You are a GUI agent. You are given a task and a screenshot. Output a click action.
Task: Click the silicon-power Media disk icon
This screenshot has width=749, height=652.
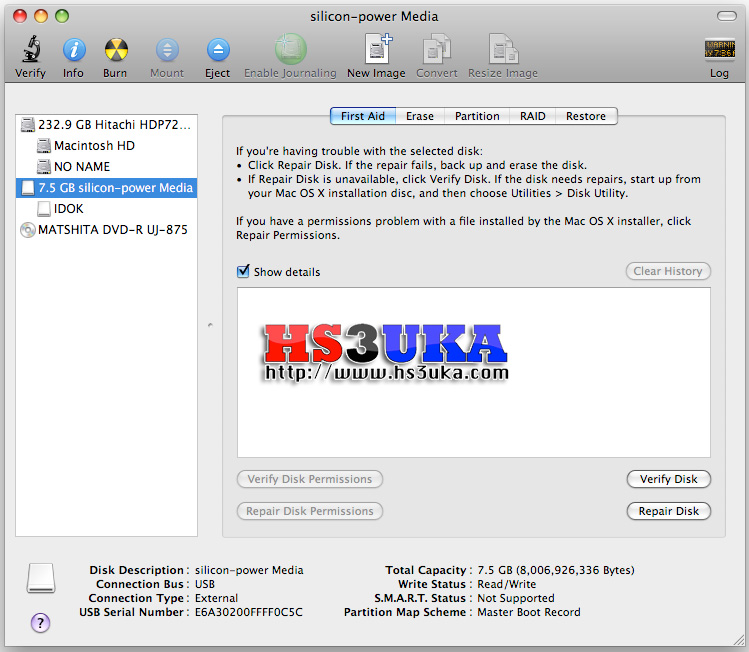click(x=28, y=188)
